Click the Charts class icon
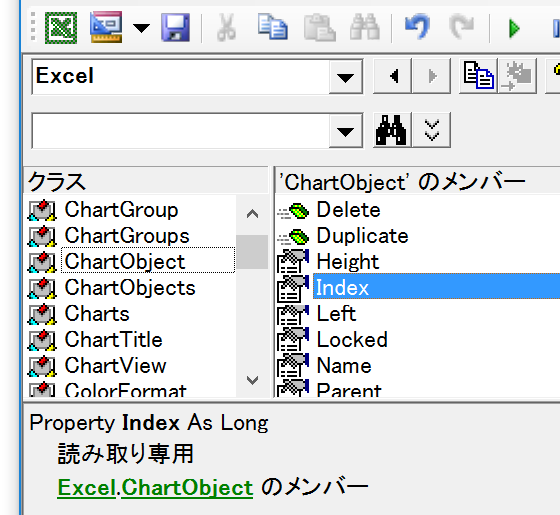 (42, 314)
